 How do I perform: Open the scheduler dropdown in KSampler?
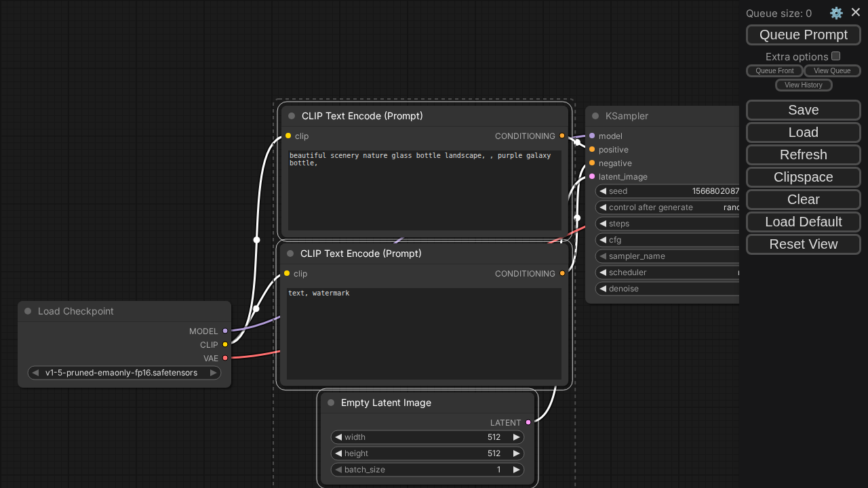click(x=668, y=272)
